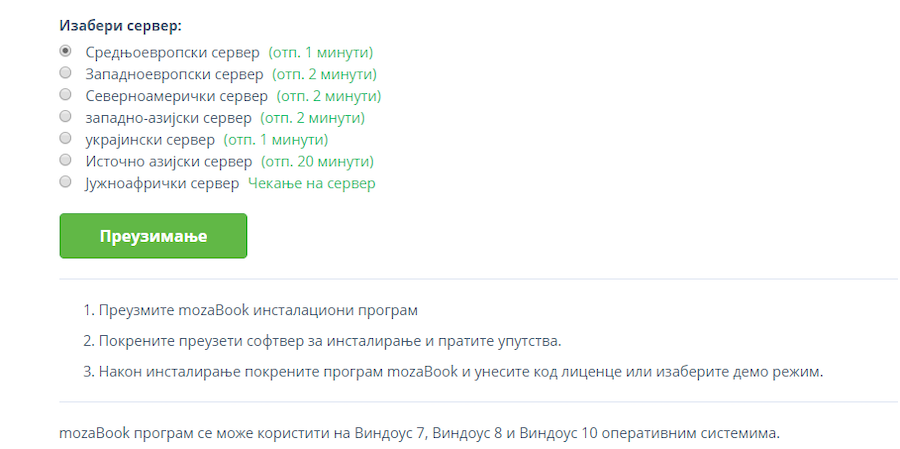The height and width of the screenshot is (449, 900).
Task: Click the Северноамерички сервер label text
Action: (177, 96)
